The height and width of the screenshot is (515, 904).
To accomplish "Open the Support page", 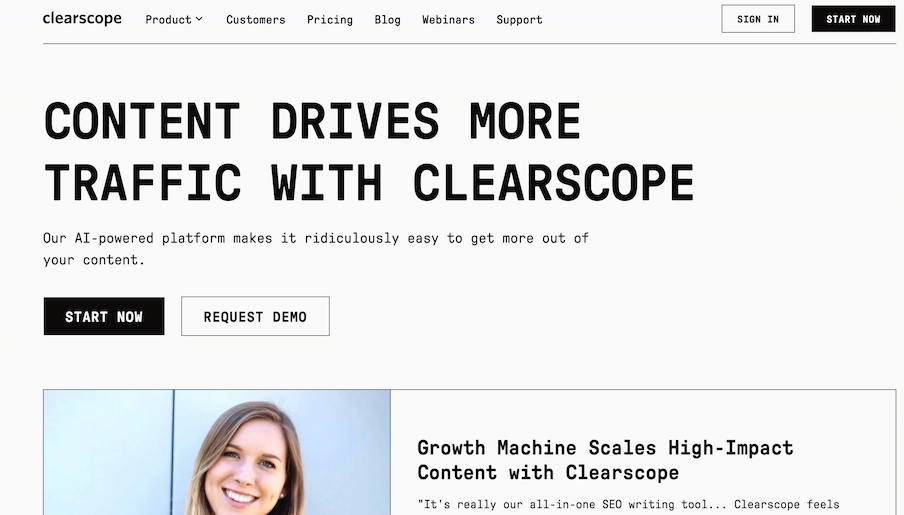I will (519, 20).
